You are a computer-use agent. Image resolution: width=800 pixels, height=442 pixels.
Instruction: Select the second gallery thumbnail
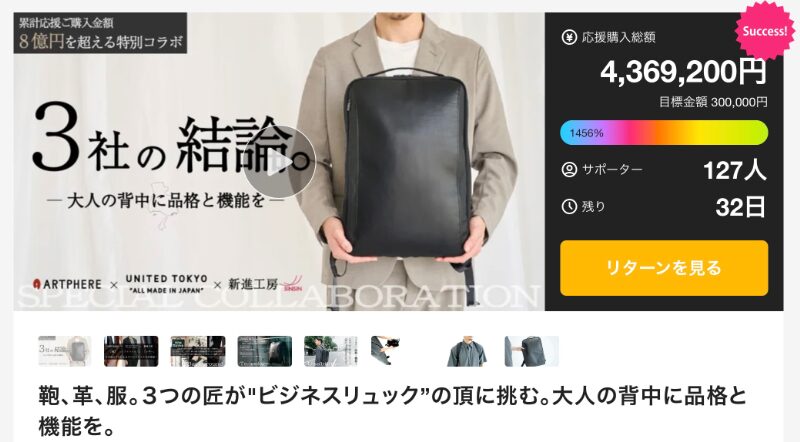click(x=131, y=351)
